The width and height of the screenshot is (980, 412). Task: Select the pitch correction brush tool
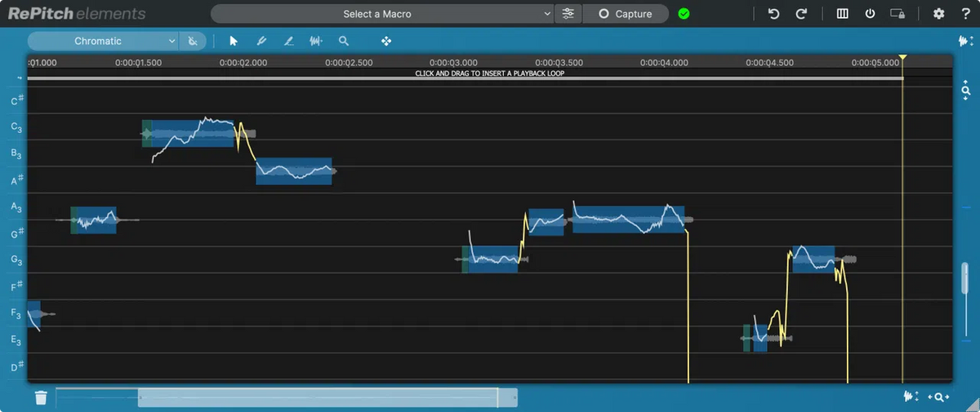[261, 41]
